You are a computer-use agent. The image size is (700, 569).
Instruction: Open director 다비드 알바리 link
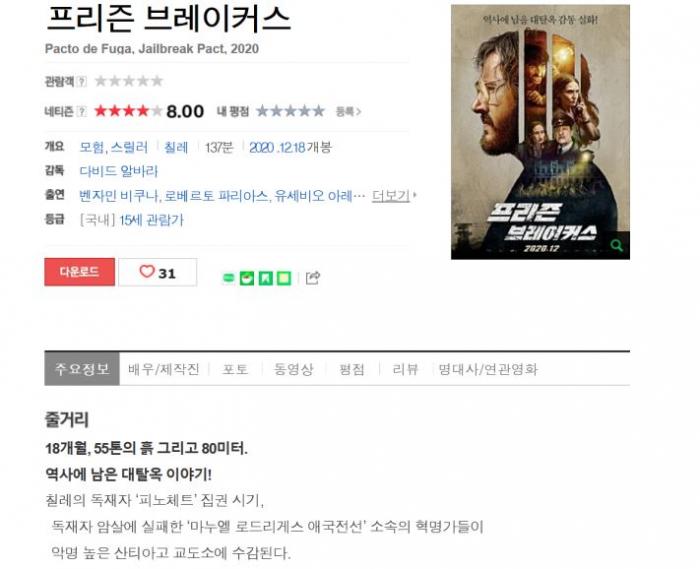click(119, 171)
